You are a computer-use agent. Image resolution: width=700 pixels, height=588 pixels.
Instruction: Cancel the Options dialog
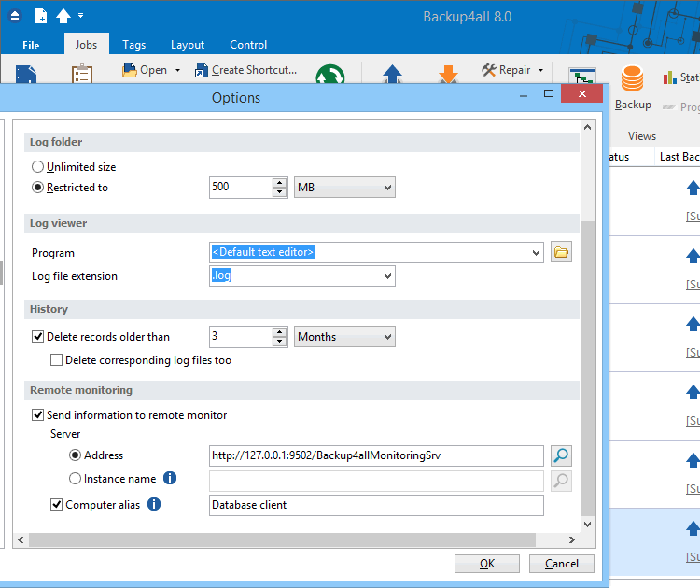point(561,564)
